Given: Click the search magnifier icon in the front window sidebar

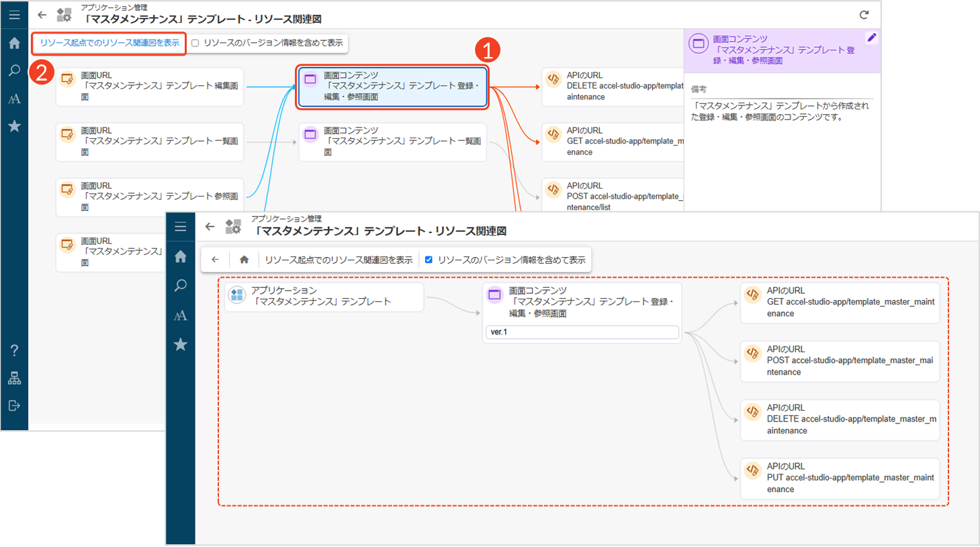Looking at the screenshot, I should click(181, 286).
